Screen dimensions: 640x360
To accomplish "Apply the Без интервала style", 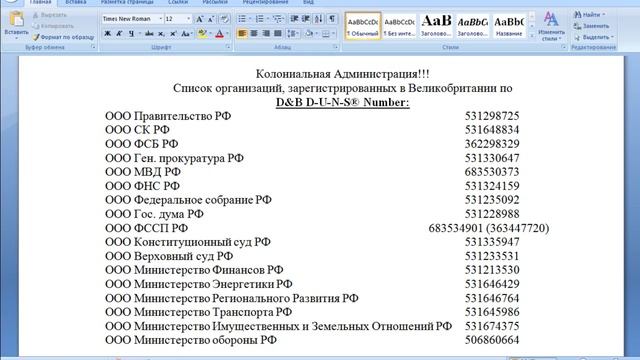I will click(399, 26).
